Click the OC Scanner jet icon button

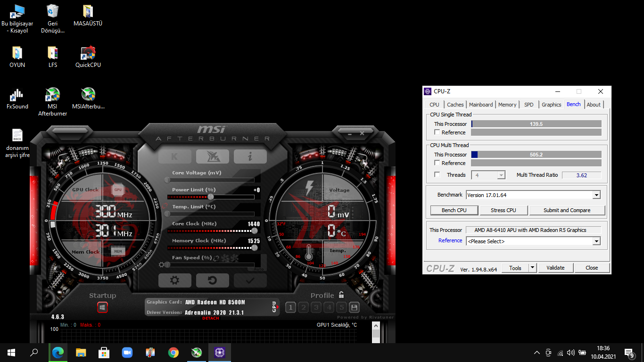213,156
